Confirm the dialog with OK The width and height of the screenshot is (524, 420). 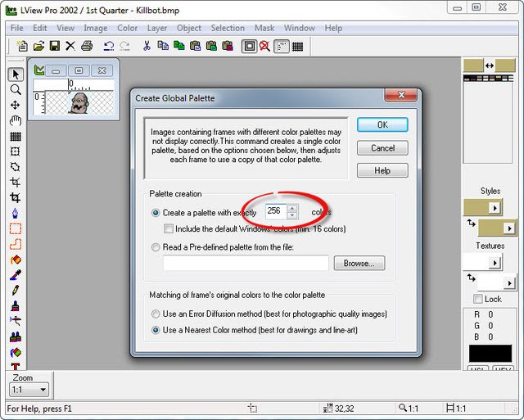[382, 124]
